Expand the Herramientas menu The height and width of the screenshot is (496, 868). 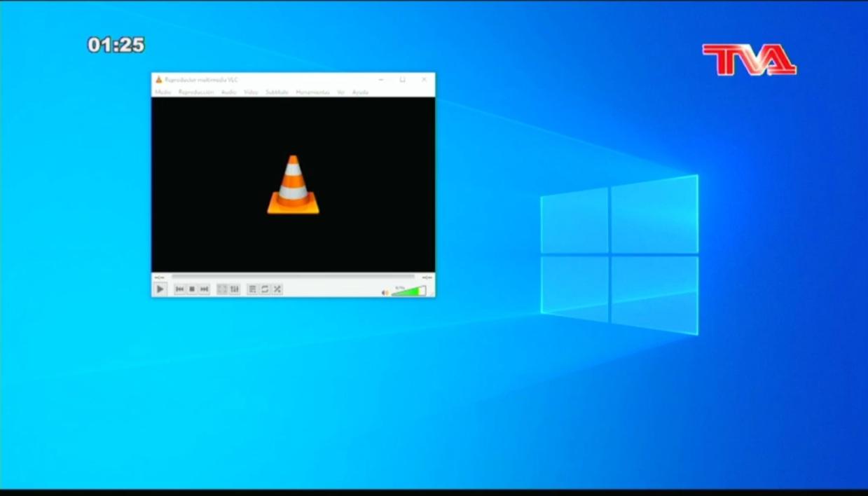[312, 92]
